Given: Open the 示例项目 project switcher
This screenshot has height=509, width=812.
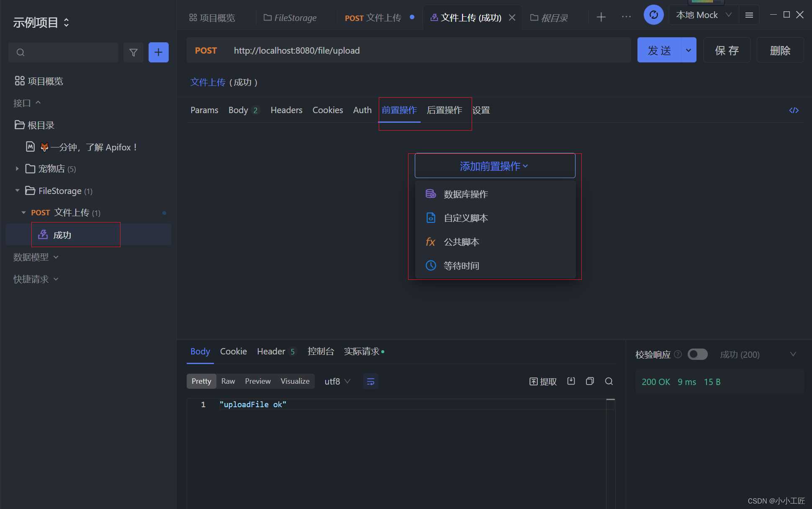Looking at the screenshot, I should coord(41,22).
